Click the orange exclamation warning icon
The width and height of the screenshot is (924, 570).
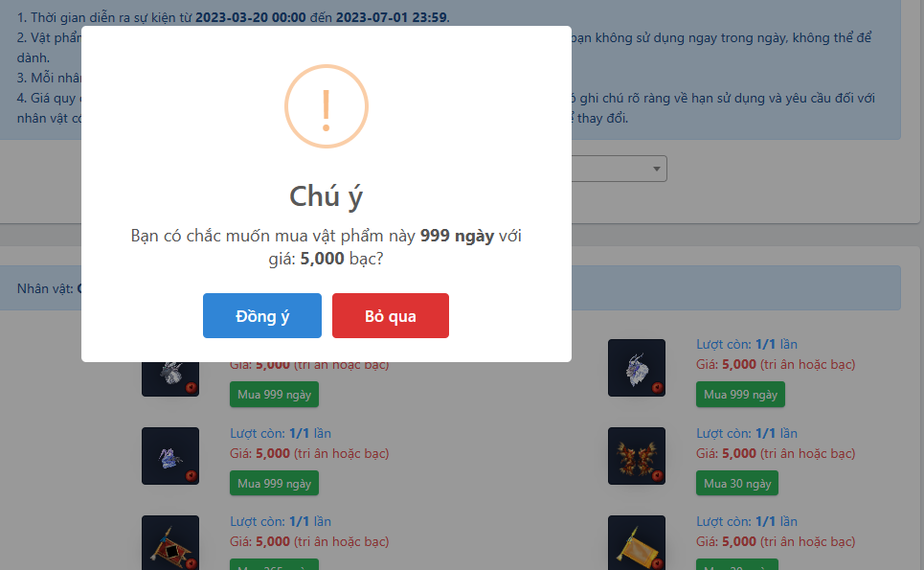pyautogui.click(x=327, y=106)
